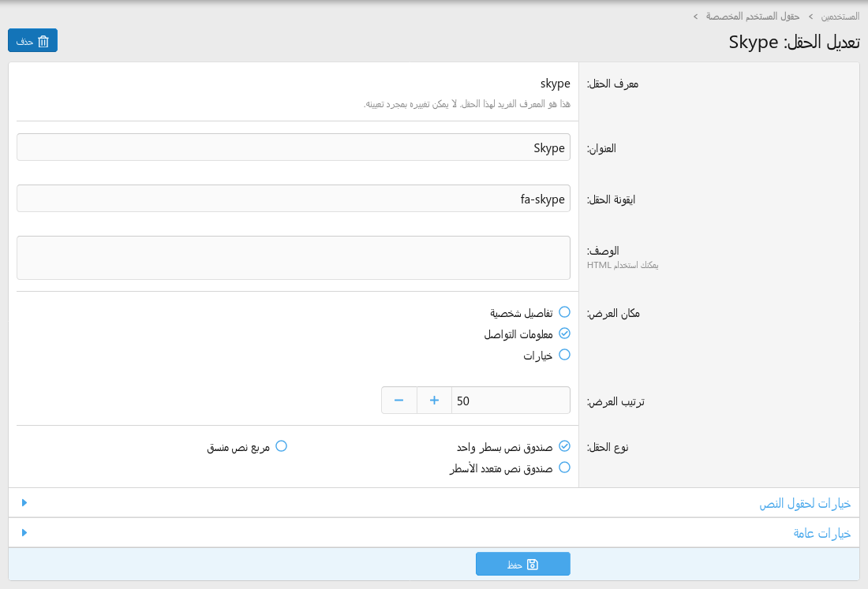Increase display order with plus icon
The width and height of the screenshot is (868, 589).
pyautogui.click(x=434, y=401)
